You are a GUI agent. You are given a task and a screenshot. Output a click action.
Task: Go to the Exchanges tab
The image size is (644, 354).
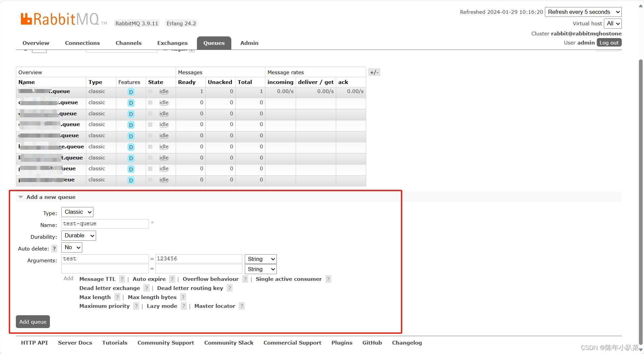coord(172,43)
